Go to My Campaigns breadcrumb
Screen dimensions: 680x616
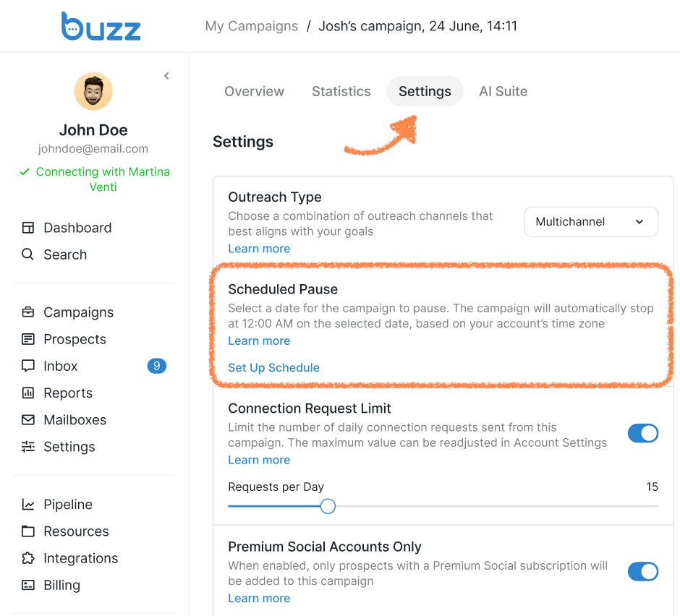pyautogui.click(x=251, y=26)
